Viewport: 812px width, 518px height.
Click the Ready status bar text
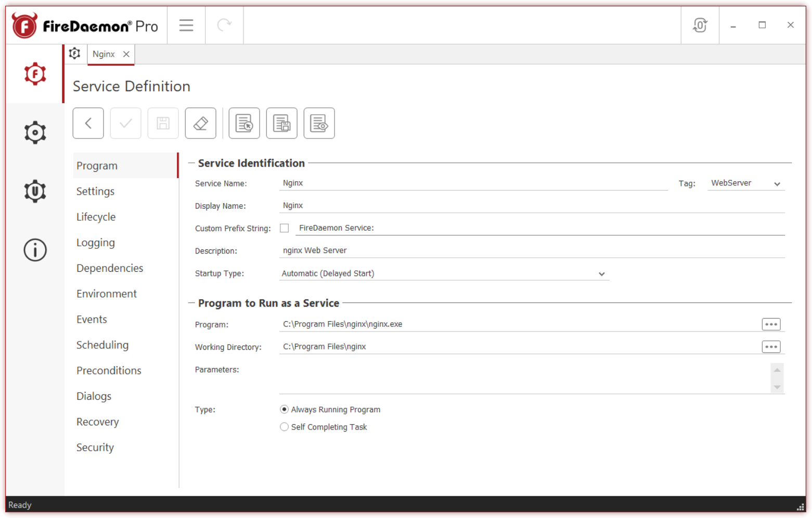(20, 505)
